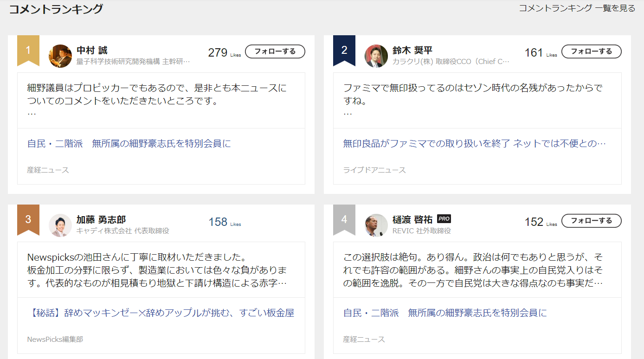This screenshot has height=359, width=644.
Task: Expand 加藤 勇志郎's comment about Newspicks
Action: [x=157, y=270]
